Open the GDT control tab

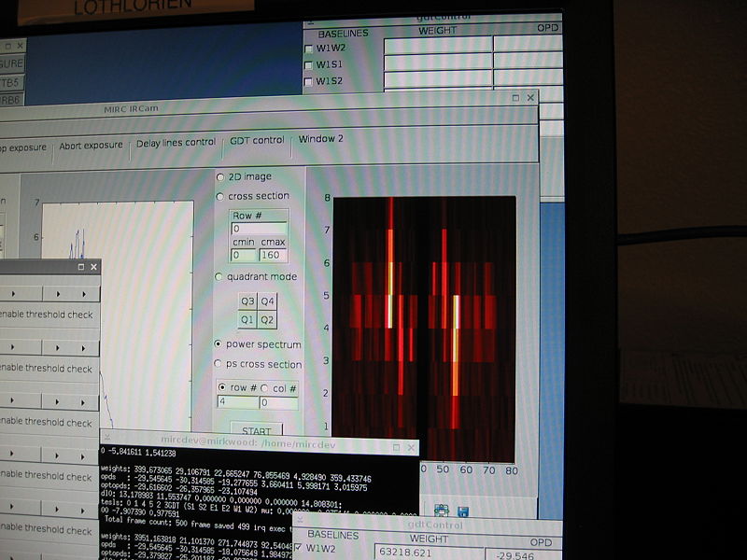click(257, 141)
